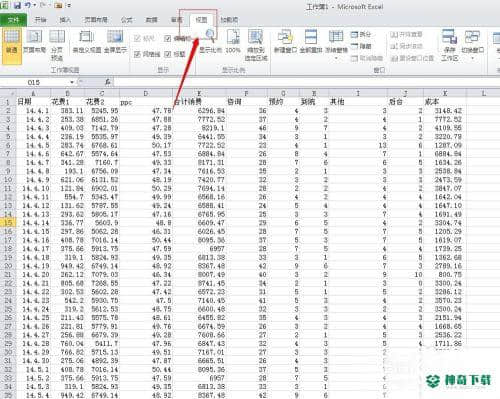Open the Name Box dropdown showing O15
The width and height of the screenshot is (500, 399).
(72, 82)
